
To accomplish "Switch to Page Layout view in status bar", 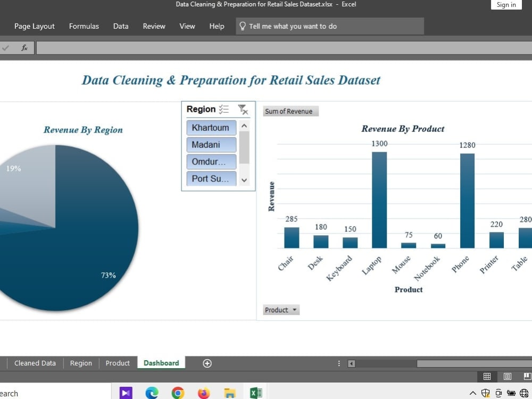I will (507, 376).
